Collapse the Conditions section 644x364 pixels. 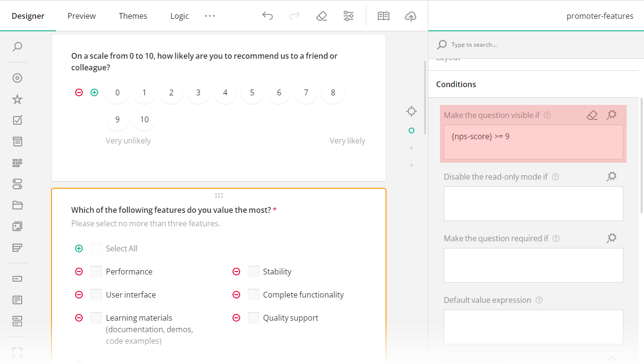(455, 84)
